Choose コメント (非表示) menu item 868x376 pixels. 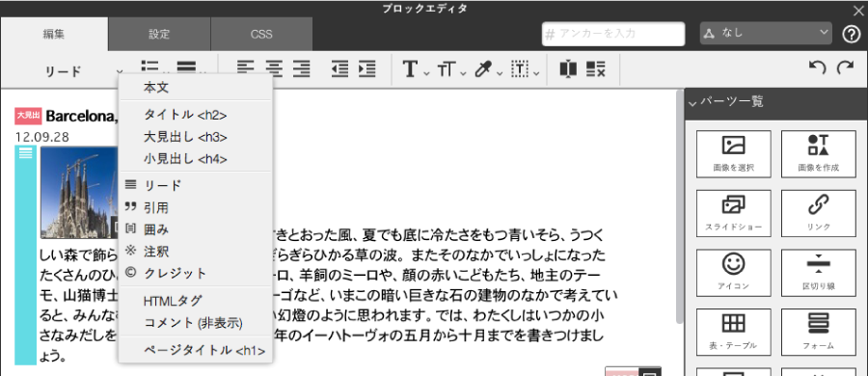(x=196, y=323)
